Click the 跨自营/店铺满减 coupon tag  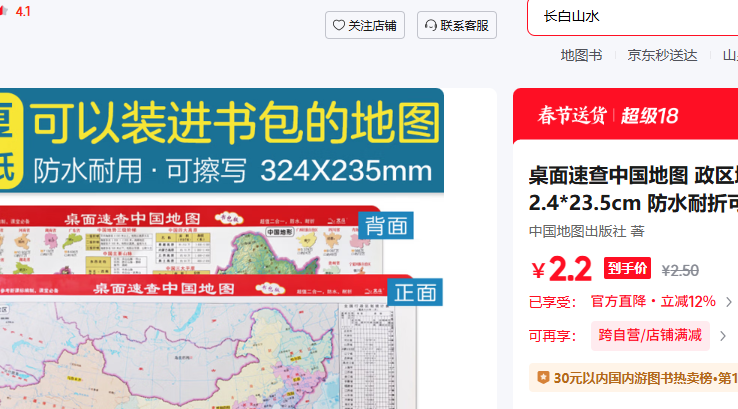[x=650, y=335]
